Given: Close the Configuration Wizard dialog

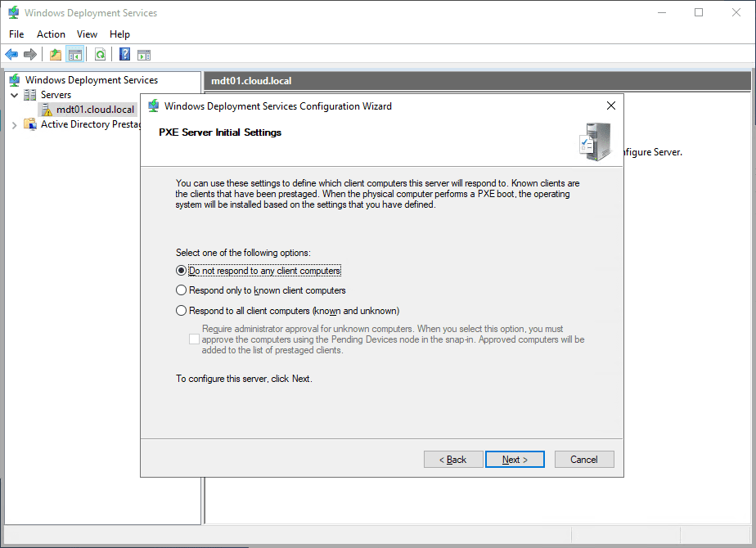Looking at the screenshot, I should coord(611,106).
